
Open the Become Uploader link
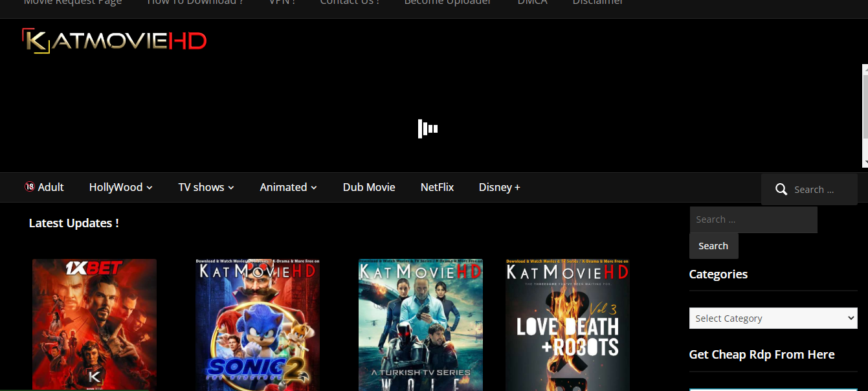(x=448, y=3)
